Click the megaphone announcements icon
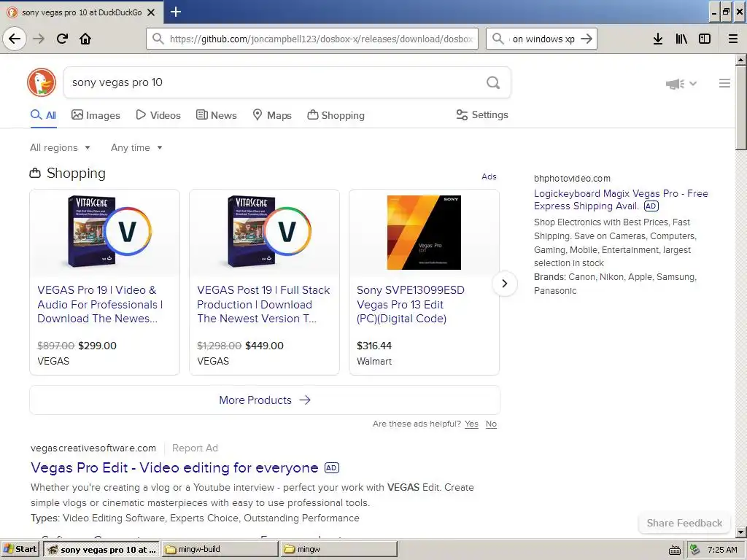This screenshot has height=560, width=747. coord(675,84)
